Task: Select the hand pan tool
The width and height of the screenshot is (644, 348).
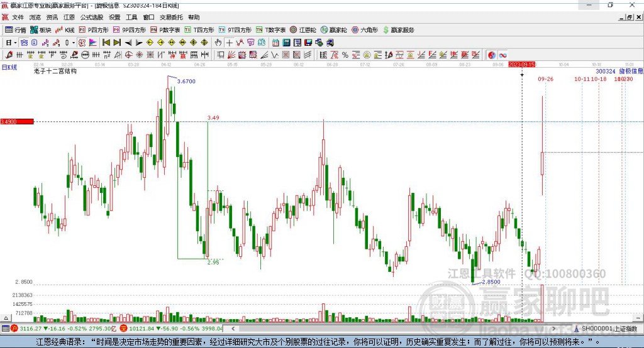Action: 218,43
